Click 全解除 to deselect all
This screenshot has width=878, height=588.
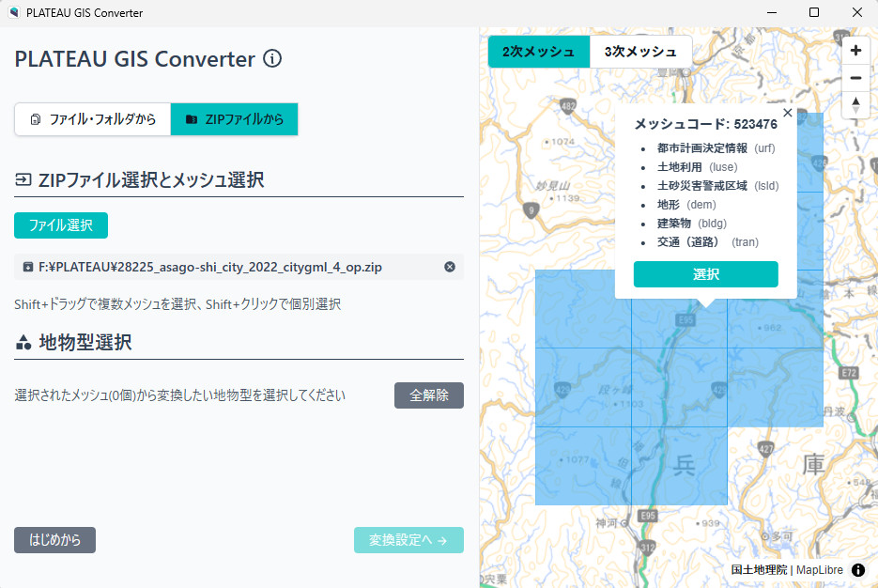428,395
